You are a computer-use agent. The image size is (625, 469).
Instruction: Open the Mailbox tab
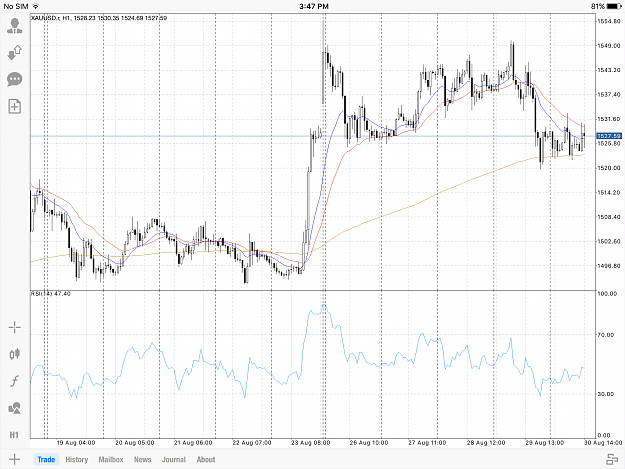(111, 459)
